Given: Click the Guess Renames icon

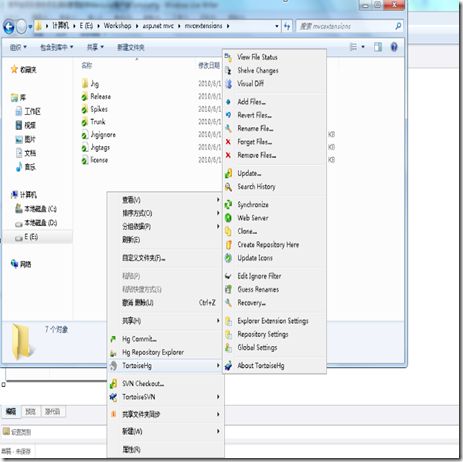Looking at the screenshot, I should click(228, 289).
